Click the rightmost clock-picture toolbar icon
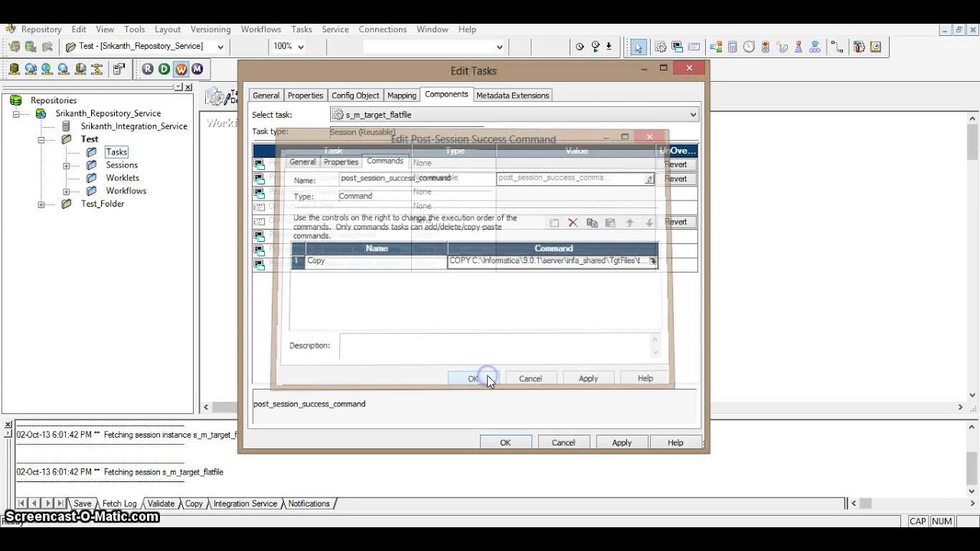Image resolution: width=980 pixels, height=551 pixels. (875, 47)
